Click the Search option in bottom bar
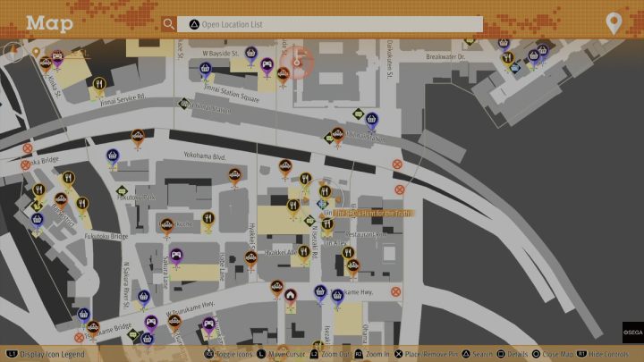Viewport: 644px width, 362px height. coord(479,354)
